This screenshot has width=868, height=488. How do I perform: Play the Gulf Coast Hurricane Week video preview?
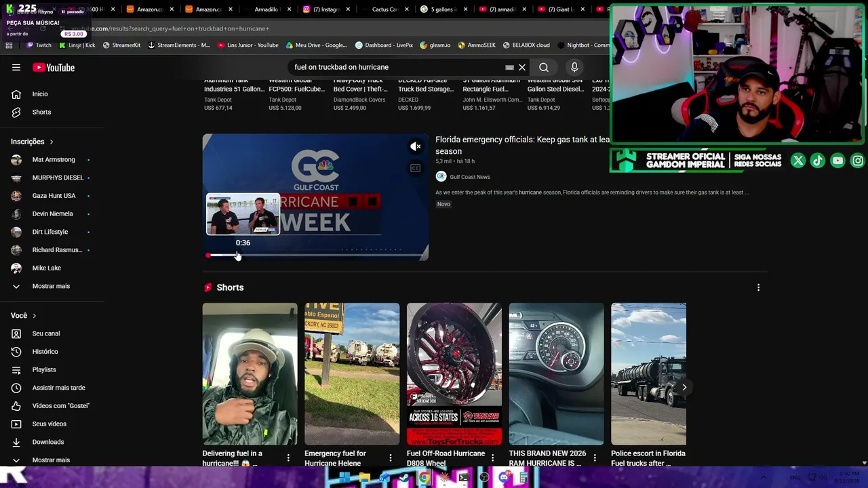315,197
